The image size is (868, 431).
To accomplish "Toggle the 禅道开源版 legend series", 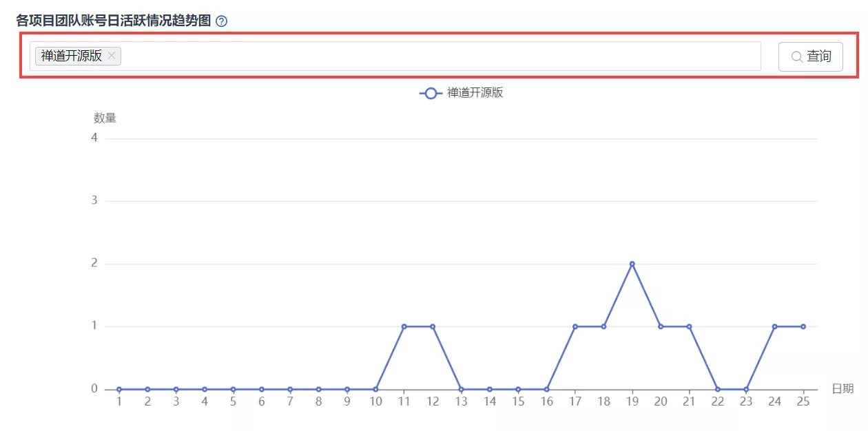I will coord(461,93).
